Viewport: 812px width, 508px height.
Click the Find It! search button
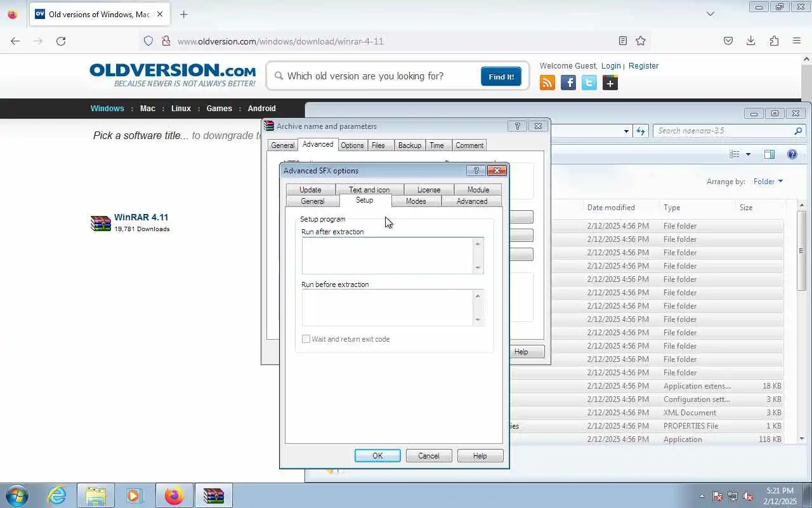(501, 76)
